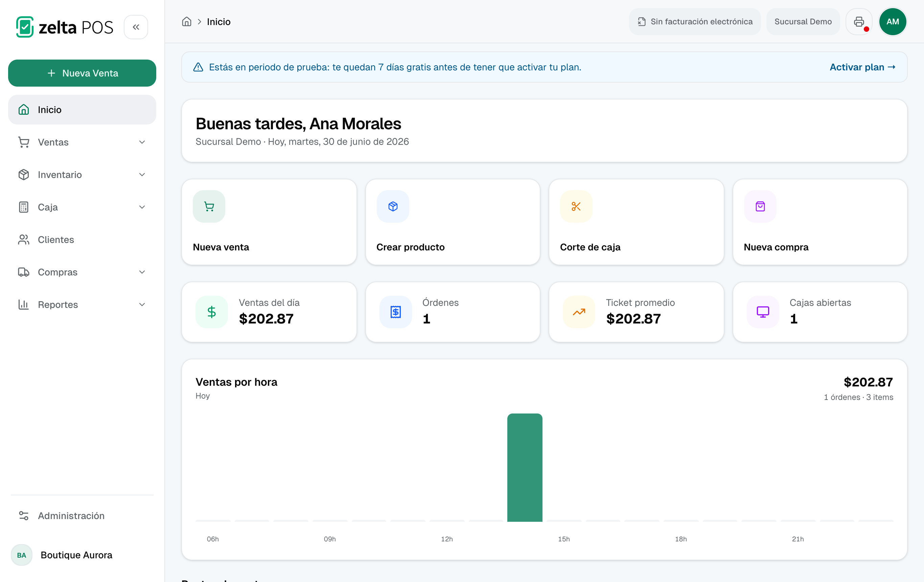
Task: Click the trending arrow icon in Ticket promedio
Action: click(x=579, y=312)
